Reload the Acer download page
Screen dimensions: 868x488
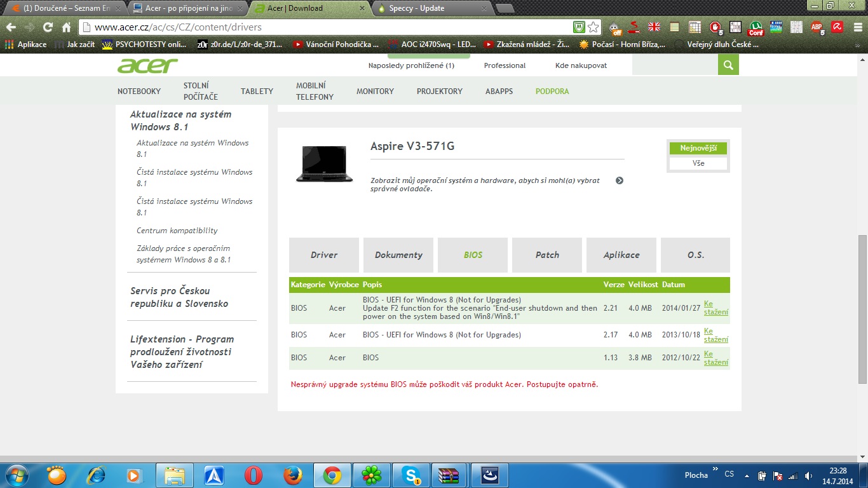click(x=48, y=27)
